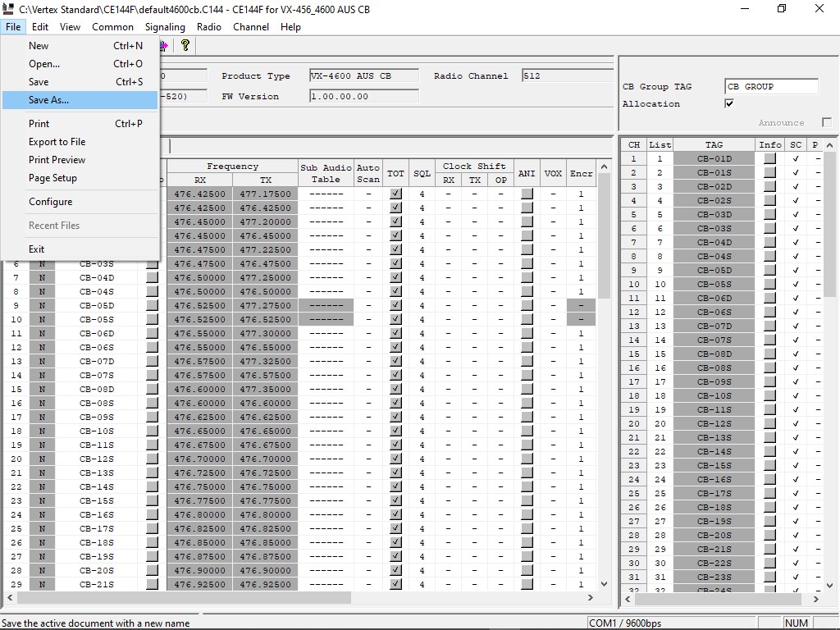Open the Signaling menu
The image size is (840, 630).
[165, 27]
